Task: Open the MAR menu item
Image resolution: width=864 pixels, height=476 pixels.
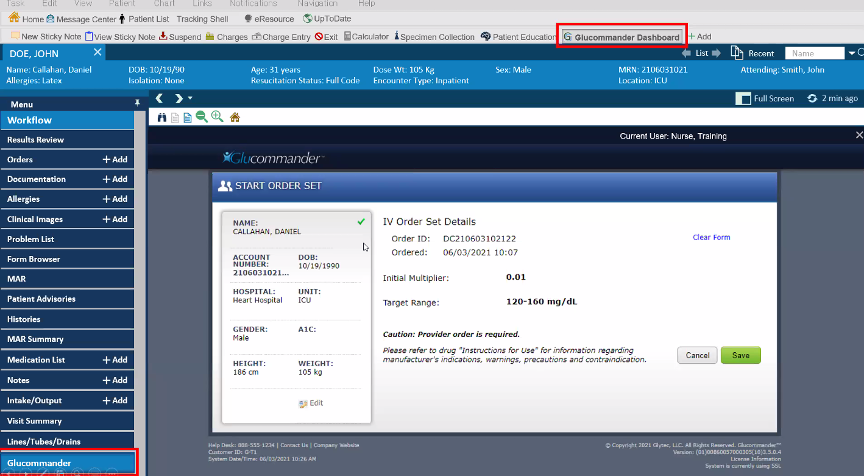Action: [67, 279]
